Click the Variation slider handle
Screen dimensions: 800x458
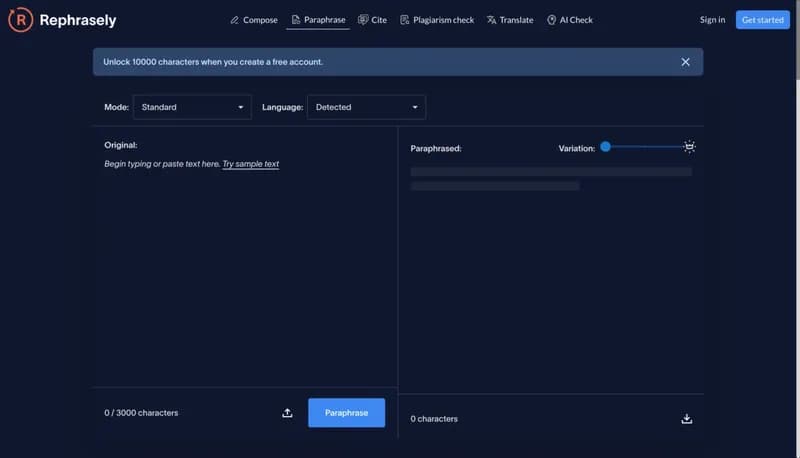click(605, 147)
